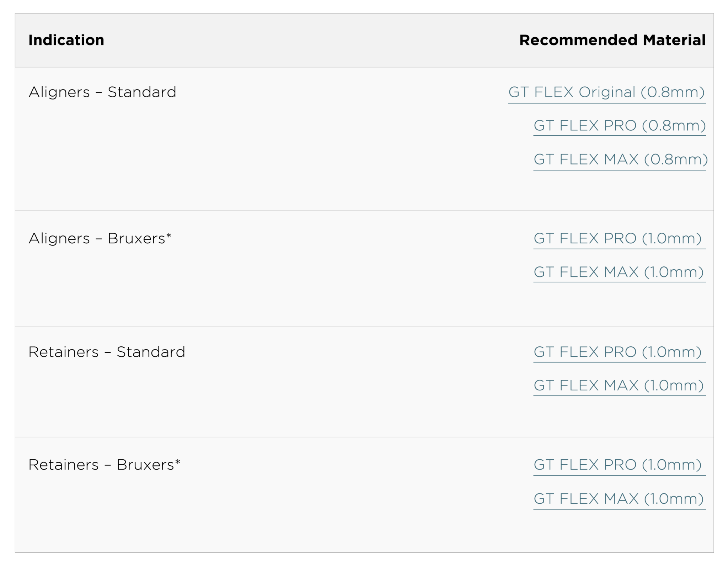The width and height of the screenshot is (728, 568).
Task: Click the asterisk after Retainers – Bruxers
Action: (178, 462)
